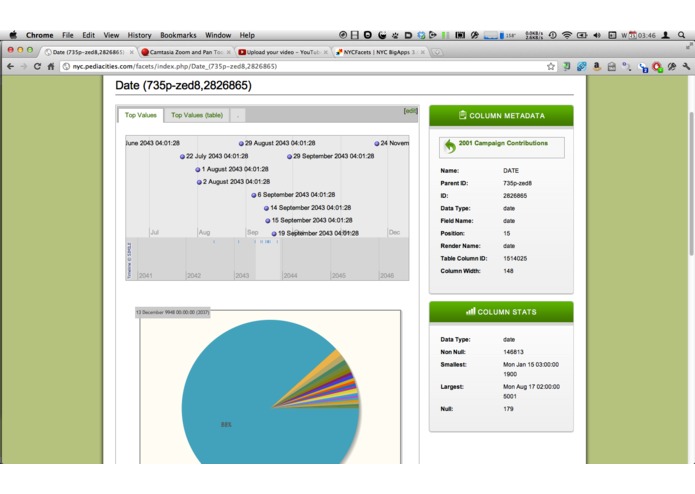Screen dimensions: 695x494
Task: Select the small dot tab after Top Values (table)
Action: [238, 116]
